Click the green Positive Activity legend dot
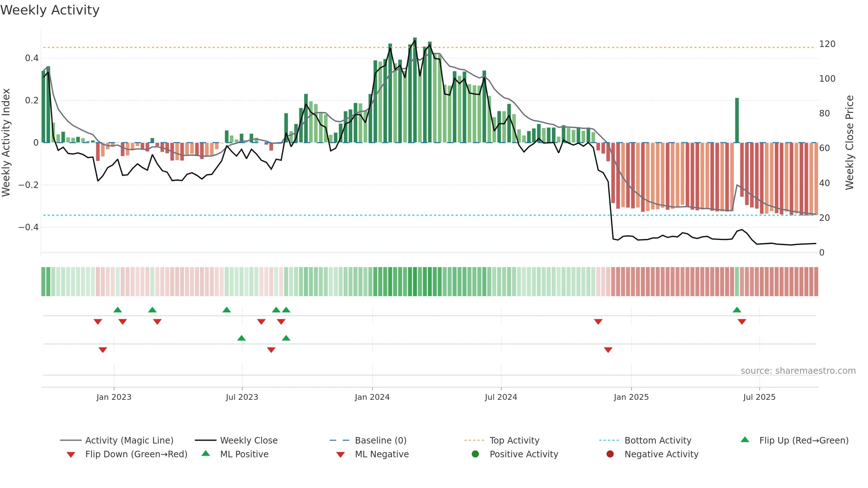This screenshot has height=488, width=868. point(476,454)
